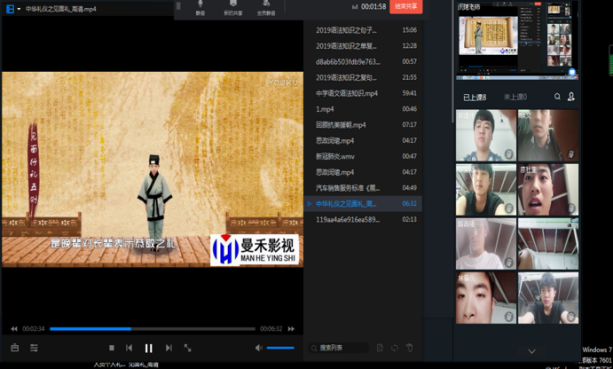Click the 搜索列表 search field
613x369 pixels.
click(339, 348)
